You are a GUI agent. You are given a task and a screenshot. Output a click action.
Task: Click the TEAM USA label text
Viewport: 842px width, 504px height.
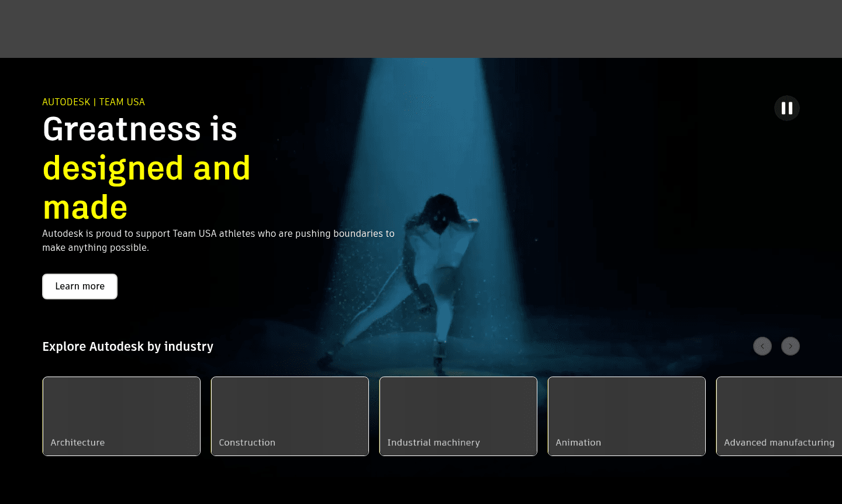[x=122, y=102]
